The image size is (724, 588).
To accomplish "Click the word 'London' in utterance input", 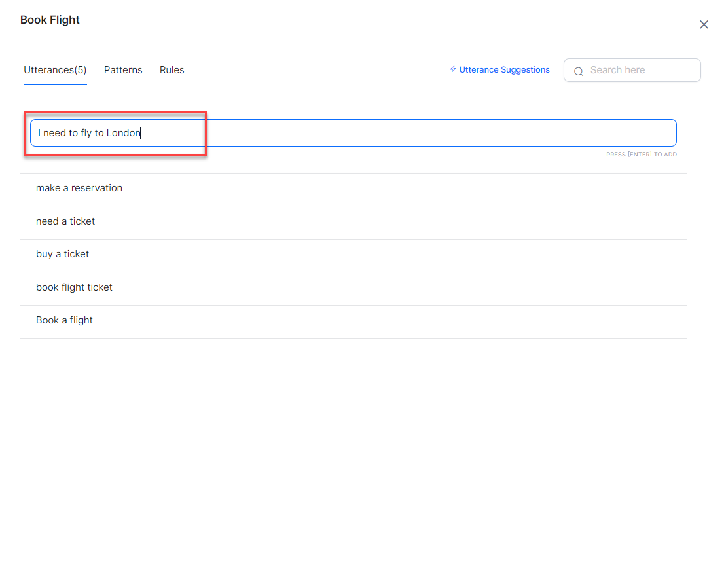I will 123,133.
